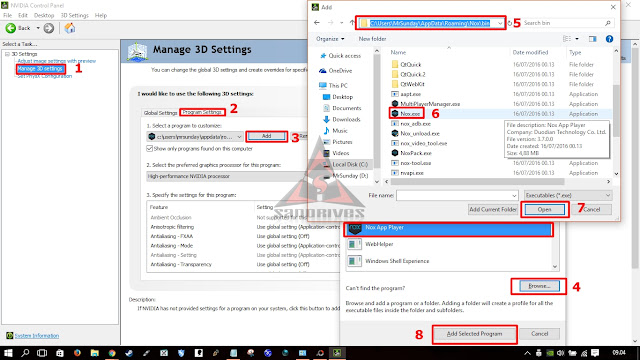
Task: Open Firefox from the taskbar
Action: [x=77, y=353]
